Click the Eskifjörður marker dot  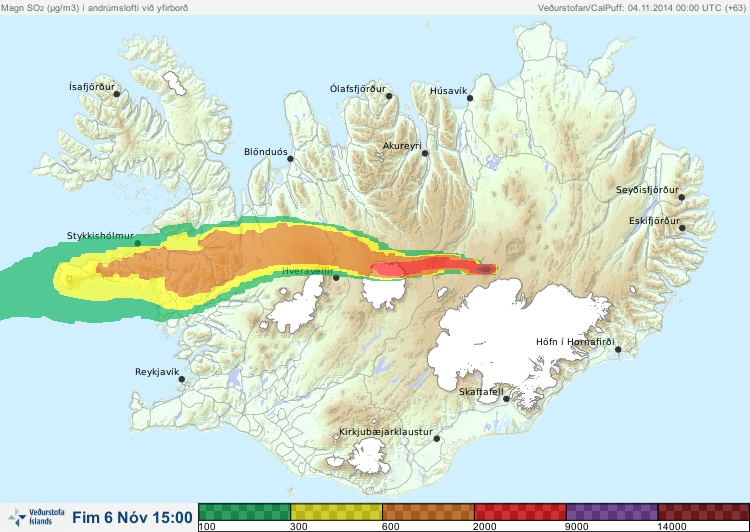coord(682,228)
